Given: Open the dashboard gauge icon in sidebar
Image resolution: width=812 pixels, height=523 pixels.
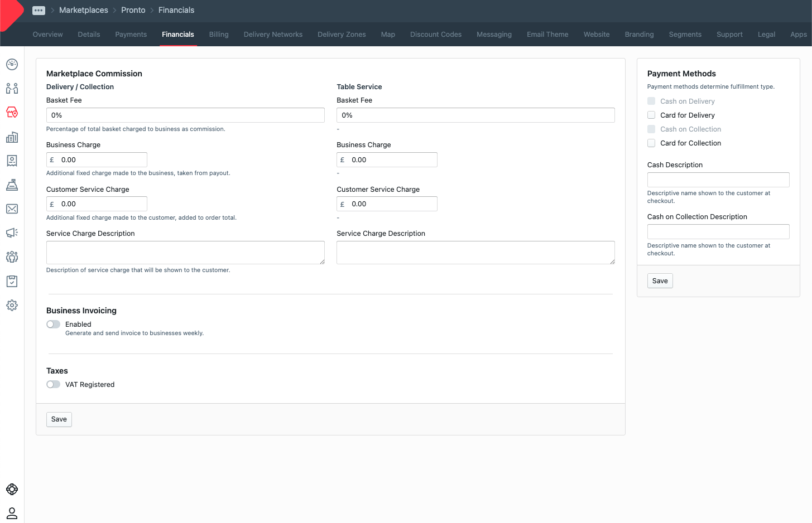Looking at the screenshot, I should point(12,65).
